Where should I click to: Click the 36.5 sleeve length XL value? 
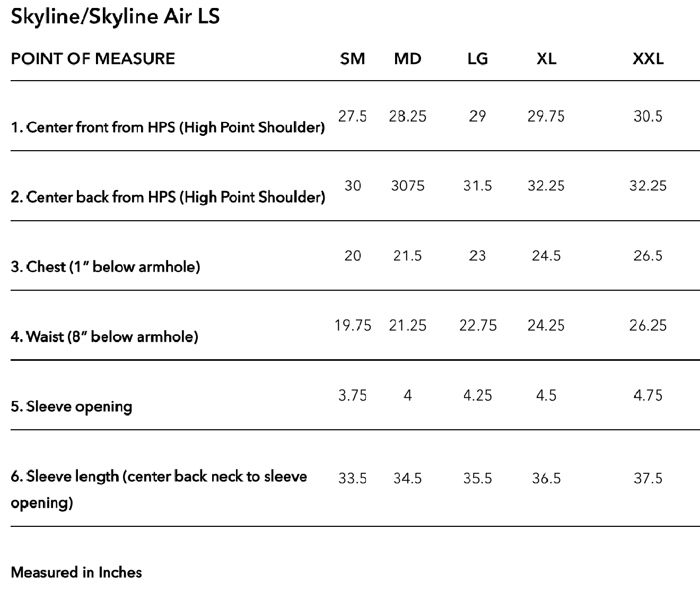[546, 479]
